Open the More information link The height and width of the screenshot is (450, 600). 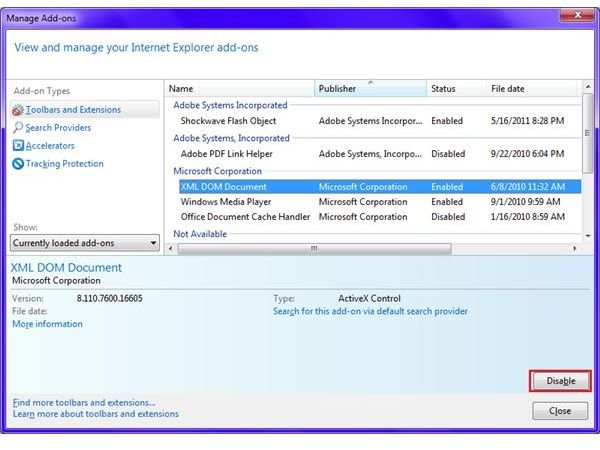(47, 324)
